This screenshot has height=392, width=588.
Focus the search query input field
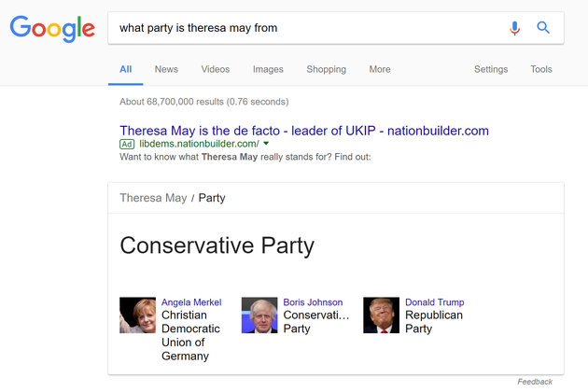tap(307, 28)
